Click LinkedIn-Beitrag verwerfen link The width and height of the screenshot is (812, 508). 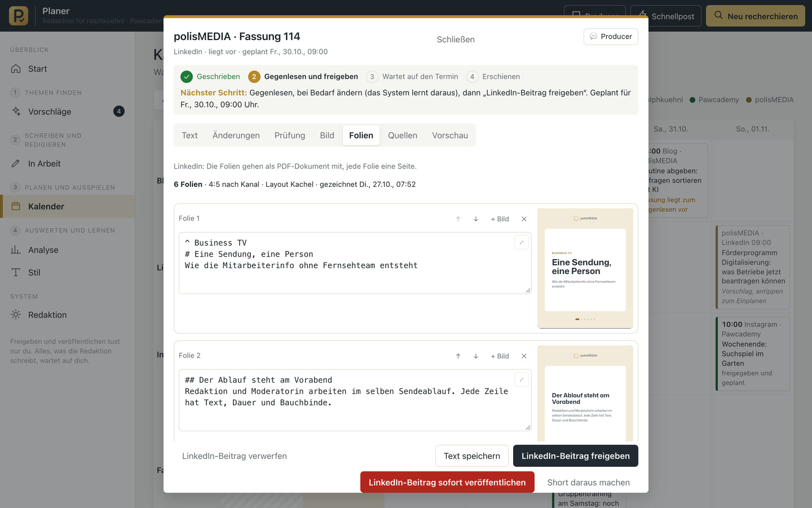234,456
